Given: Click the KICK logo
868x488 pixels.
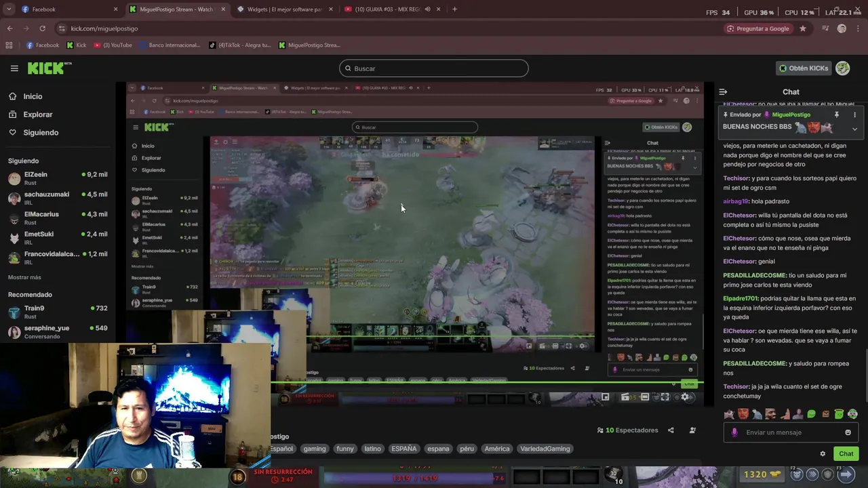Looking at the screenshot, I should [49, 68].
